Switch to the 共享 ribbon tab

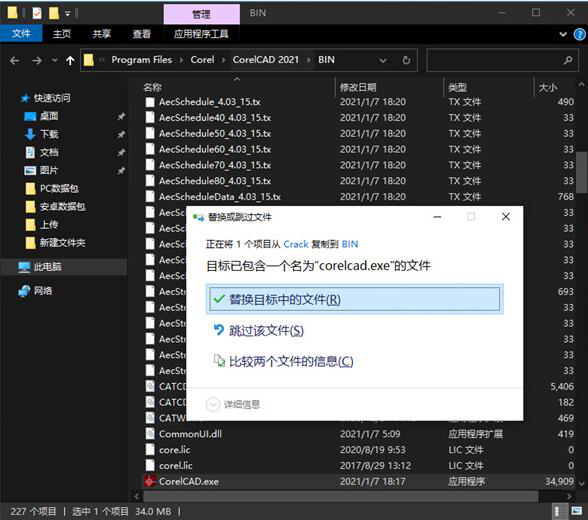click(x=102, y=34)
